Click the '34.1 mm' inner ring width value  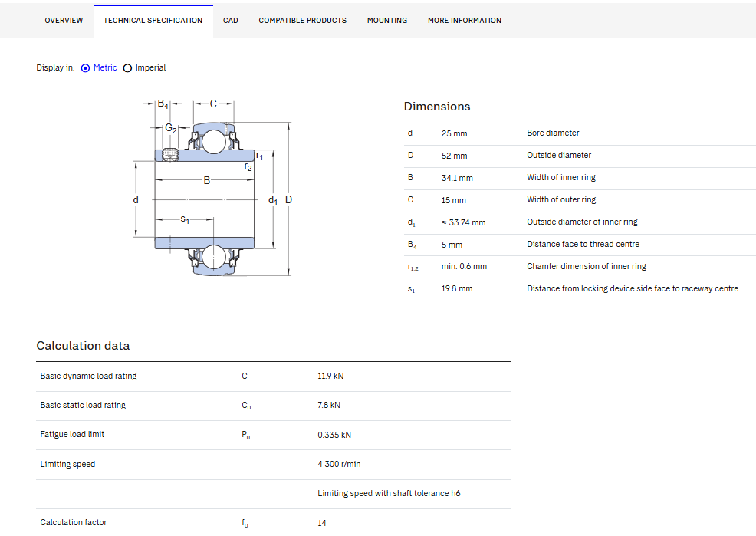pyautogui.click(x=457, y=178)
